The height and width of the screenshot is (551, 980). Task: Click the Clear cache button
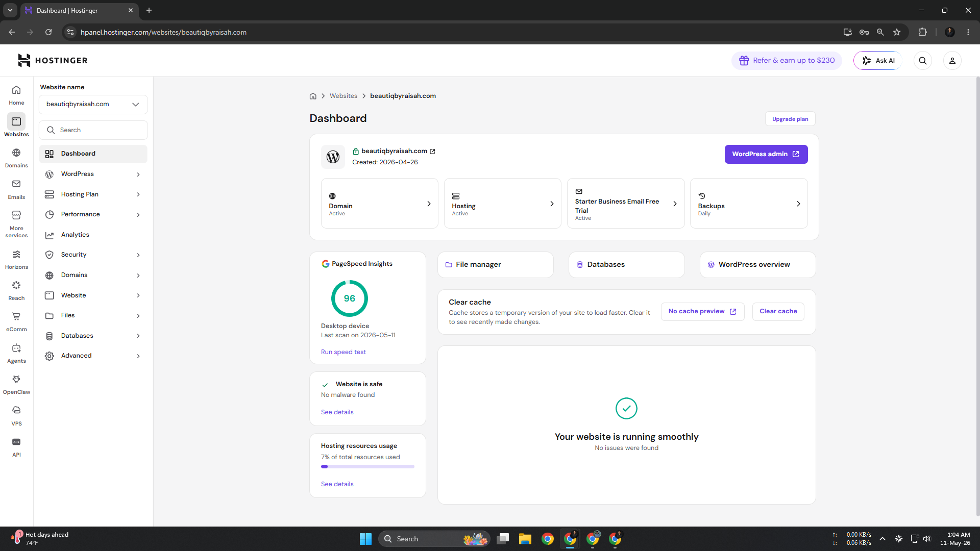pyautogui.click(x=778, y=312)
